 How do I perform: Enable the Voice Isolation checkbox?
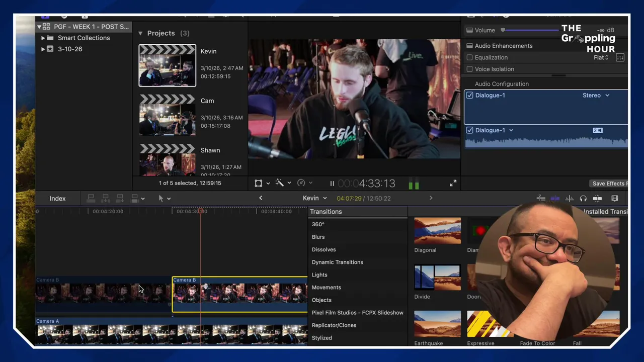pyautogui.click(x=469, y=69)
